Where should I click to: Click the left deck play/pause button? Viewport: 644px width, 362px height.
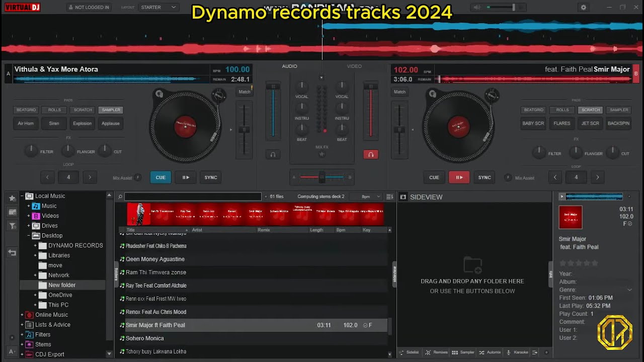point(186,177)
